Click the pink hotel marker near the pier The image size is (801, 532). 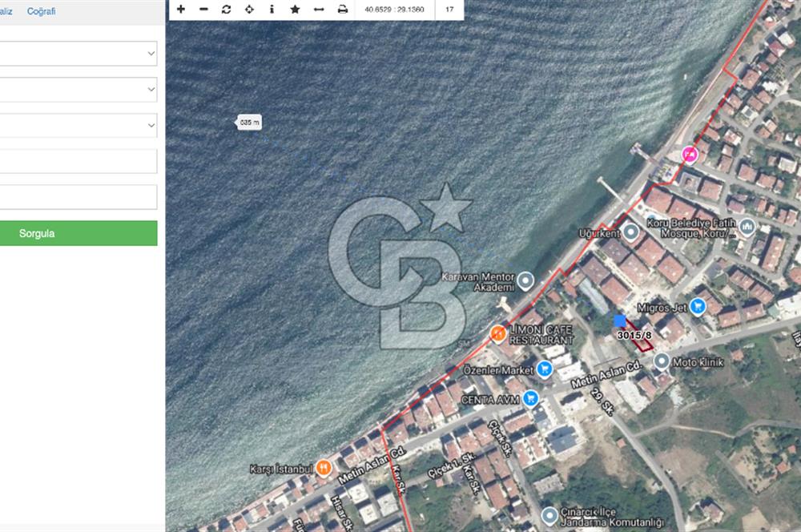(690, 154)
